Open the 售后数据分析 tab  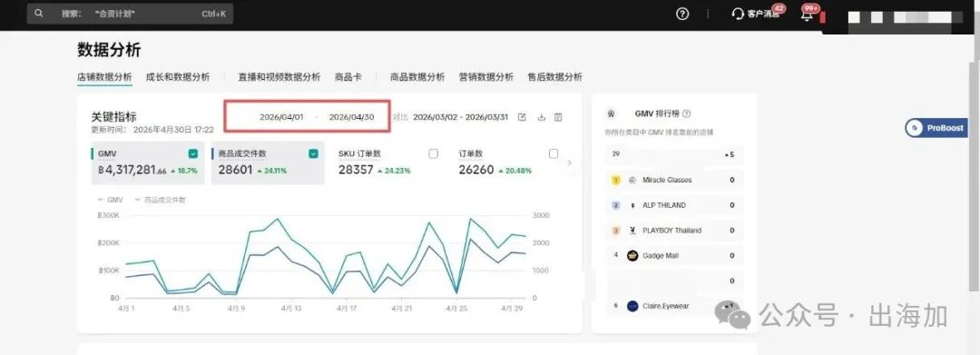[x=554, y=77]
